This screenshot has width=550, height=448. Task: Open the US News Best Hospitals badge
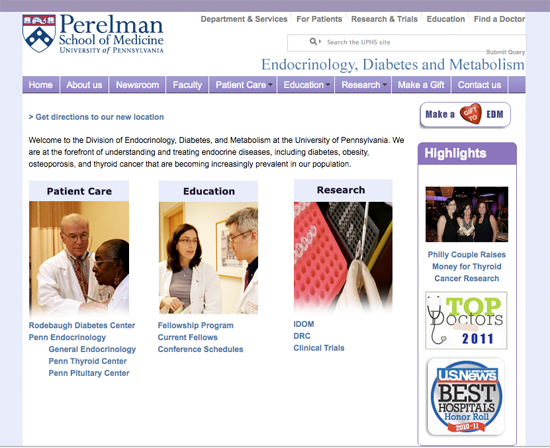[466, 397]
